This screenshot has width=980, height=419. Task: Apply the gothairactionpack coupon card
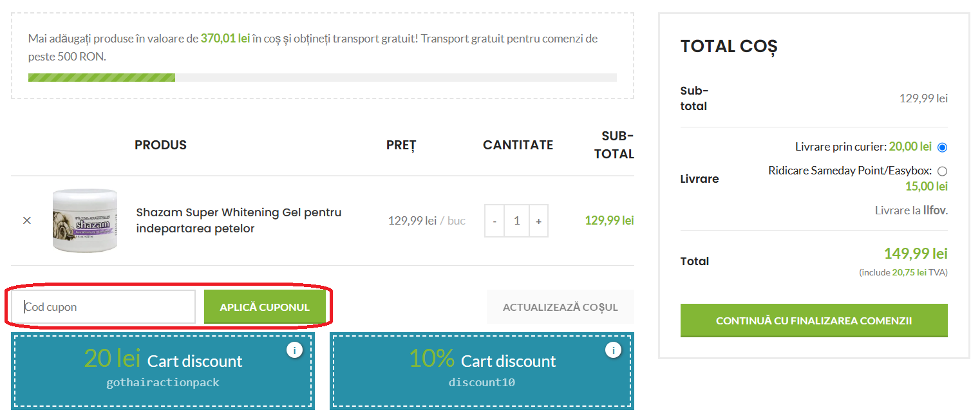pos(163,371)
